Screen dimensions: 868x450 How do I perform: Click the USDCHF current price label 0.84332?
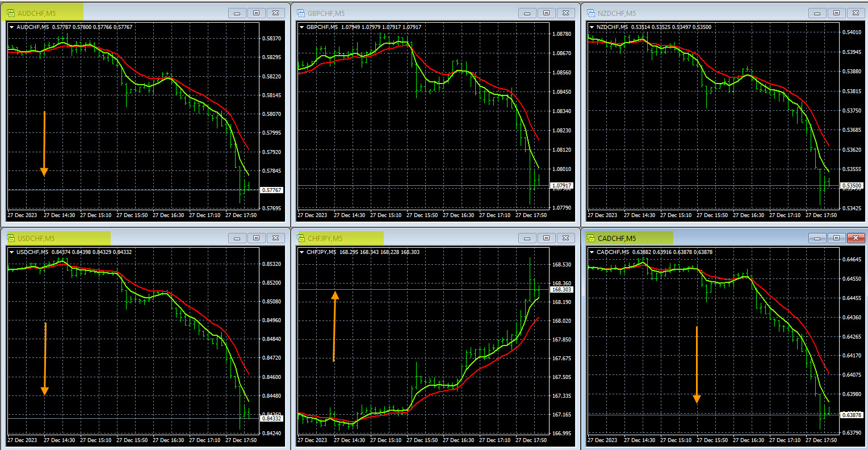pyautogui.click(x=272, y=419)
